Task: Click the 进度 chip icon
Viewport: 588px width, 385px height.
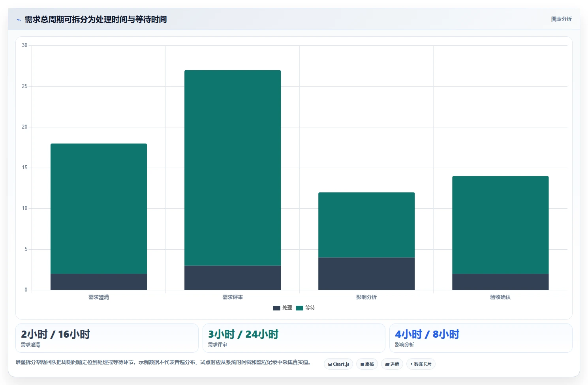Action: [x=387, y=364]
